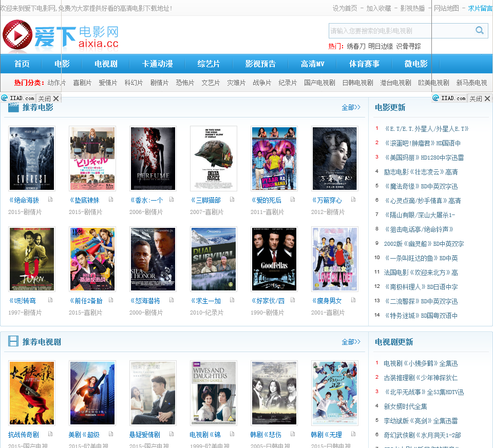Click the 加入收藏 link
Screen dimensions: 493x448
pos(378,8)
